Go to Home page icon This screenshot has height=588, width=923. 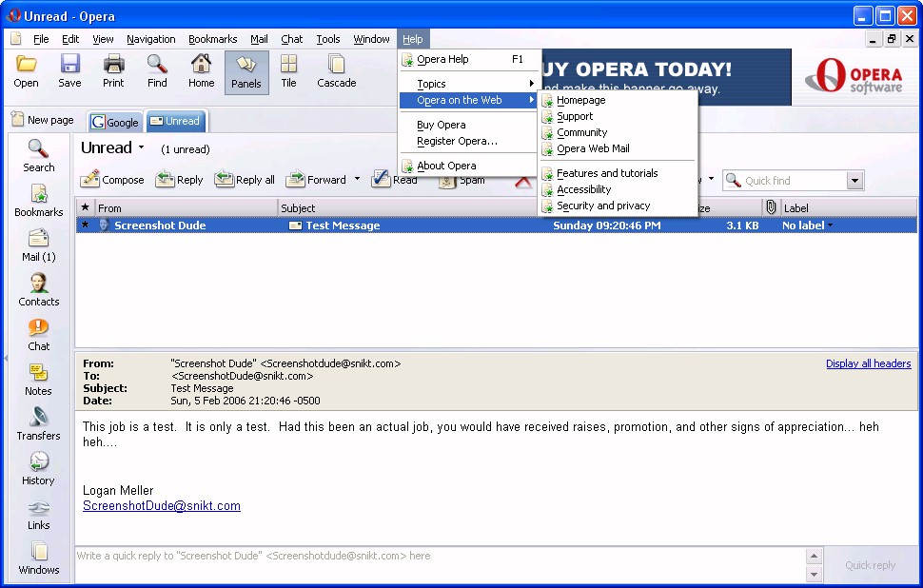coord(202,71)
